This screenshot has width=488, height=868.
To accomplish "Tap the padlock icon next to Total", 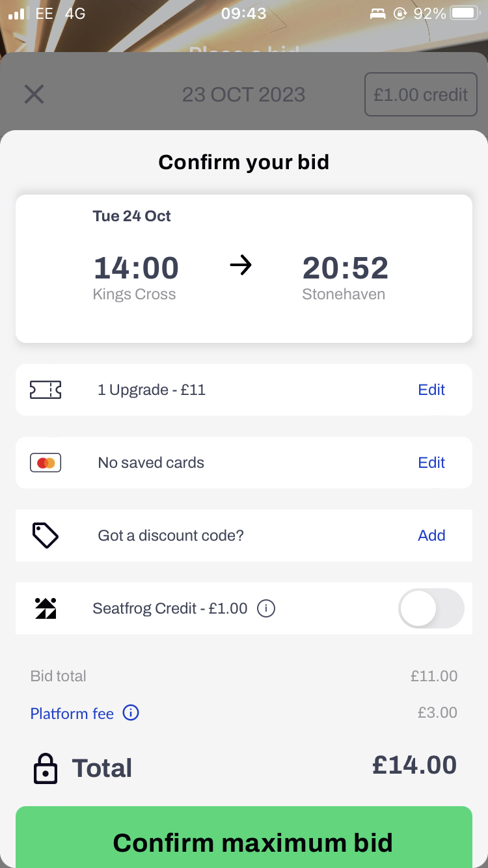I will pyautogui.click(x=45, y=768).
